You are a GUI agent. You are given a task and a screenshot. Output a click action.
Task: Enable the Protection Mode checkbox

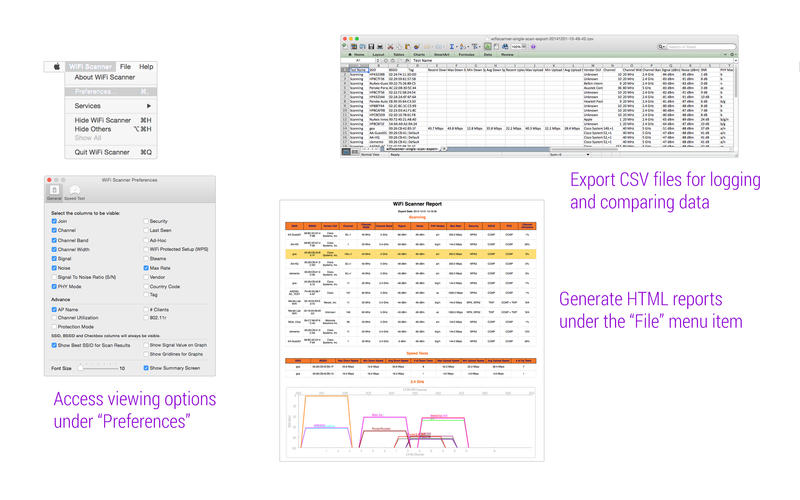pos(54,327)
